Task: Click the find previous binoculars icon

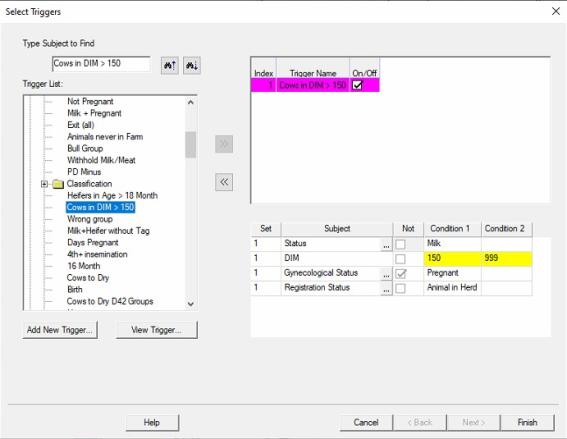Action: [x=170, y=65]
